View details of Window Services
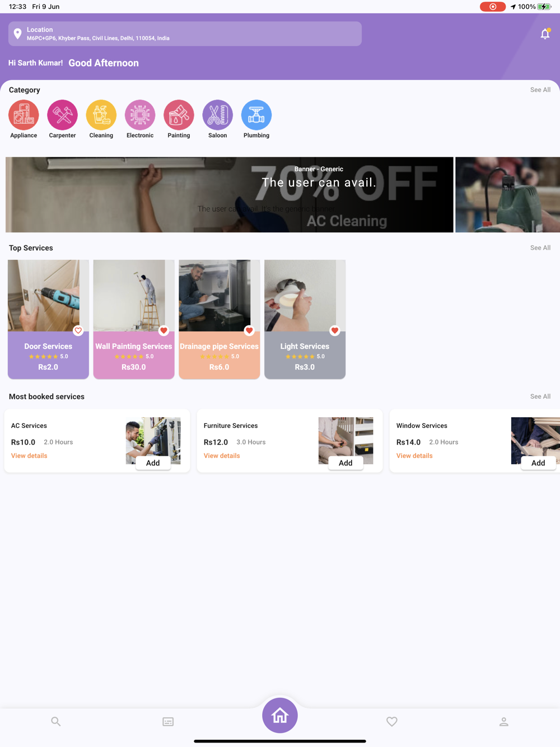This screenshot has height=747, width=560. pos(414,456)
